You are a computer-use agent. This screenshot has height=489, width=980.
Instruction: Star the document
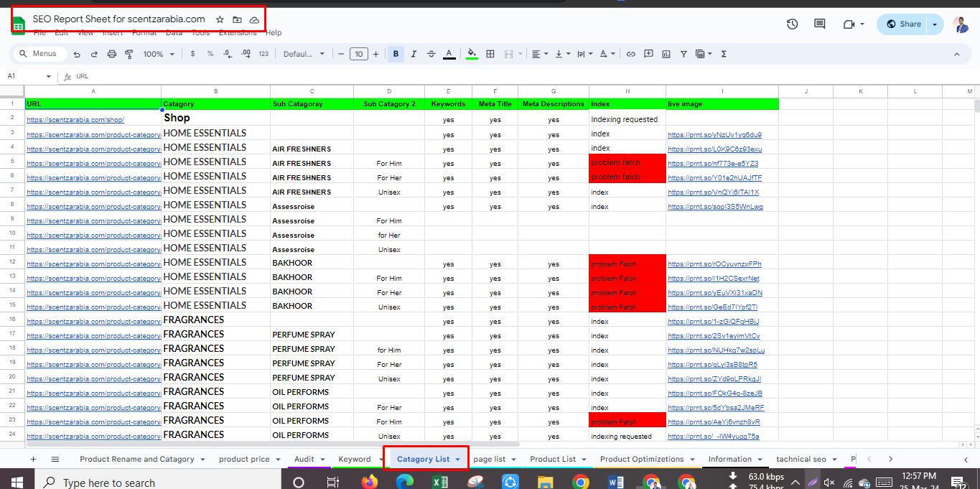(x=220, y=20)
